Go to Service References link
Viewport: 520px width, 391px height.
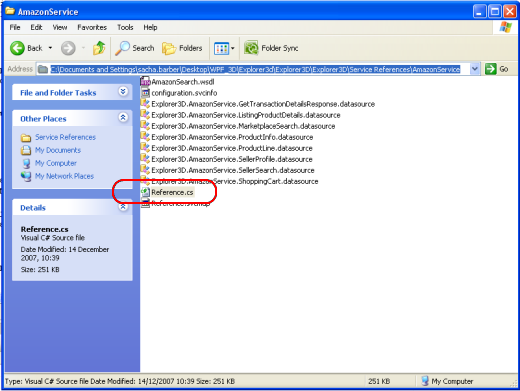click(x=65, y=137)
